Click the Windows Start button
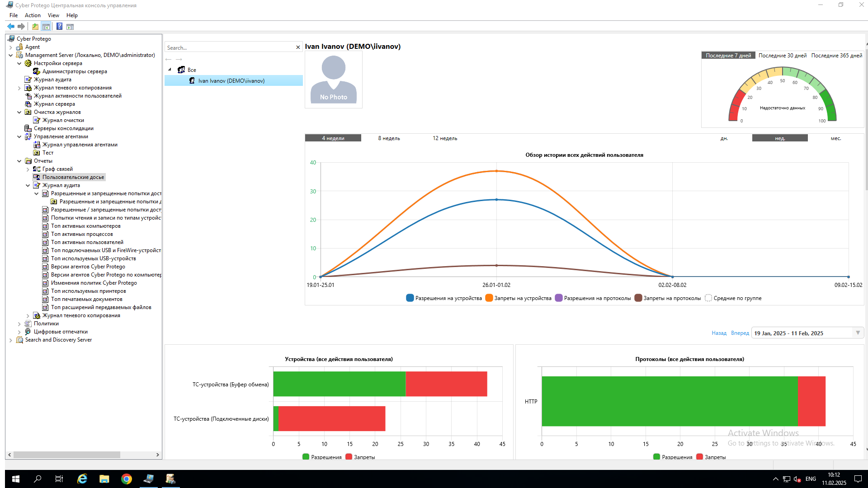This screenshot has width=868, height=488. (16, 479)
